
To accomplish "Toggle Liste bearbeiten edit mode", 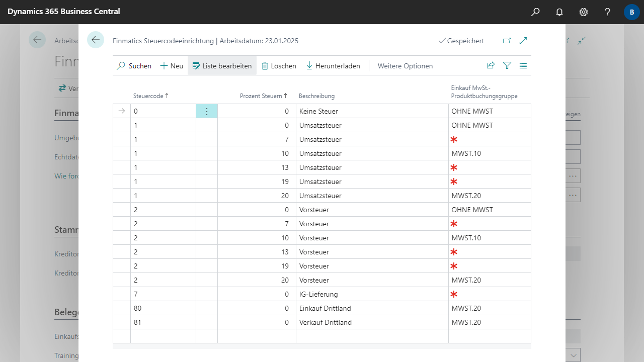I will point(222,66).
